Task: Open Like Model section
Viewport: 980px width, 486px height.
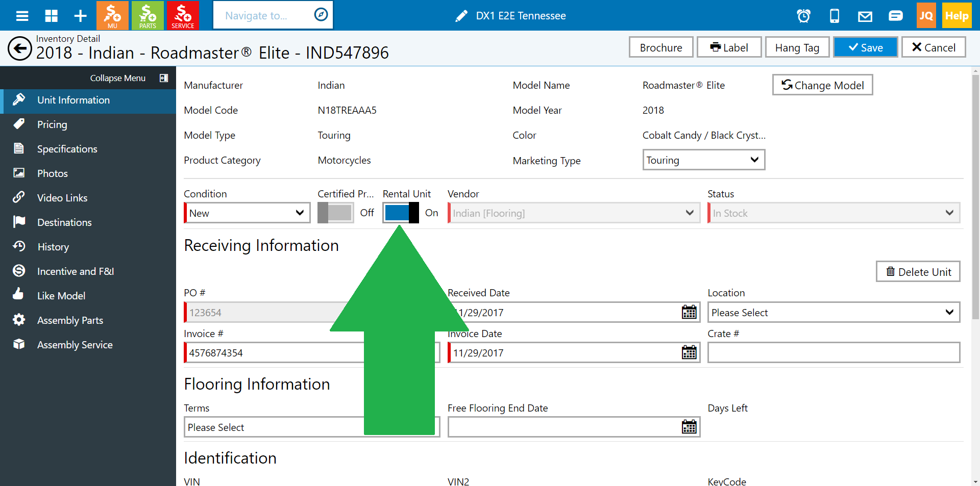Action: [88, 296]
